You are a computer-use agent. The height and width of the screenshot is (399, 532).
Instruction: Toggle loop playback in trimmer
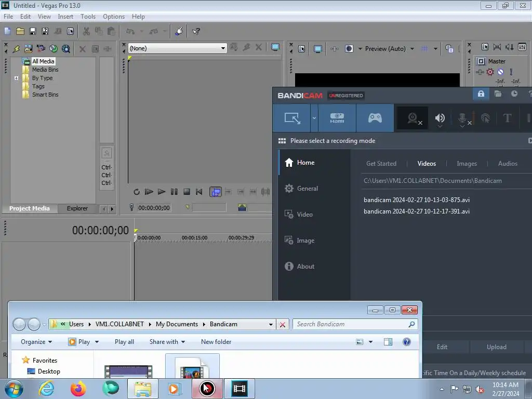[137, 192]
